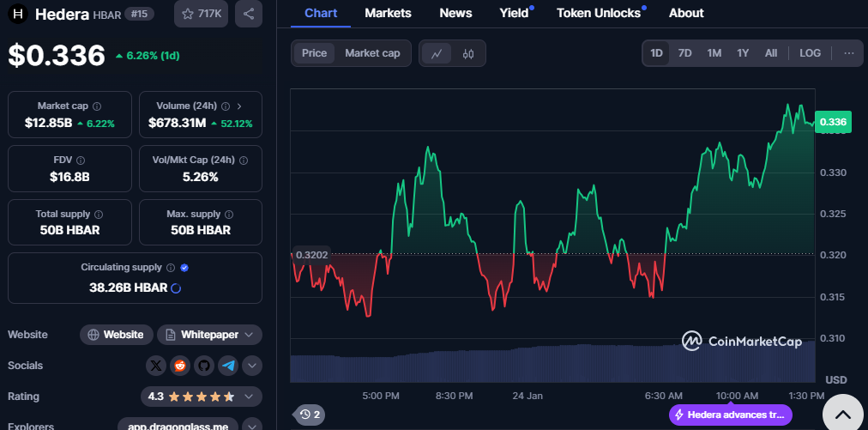This screenshot has width=868, height=430.
Task: Open the Telegram social link
Action: pos(228,366)
